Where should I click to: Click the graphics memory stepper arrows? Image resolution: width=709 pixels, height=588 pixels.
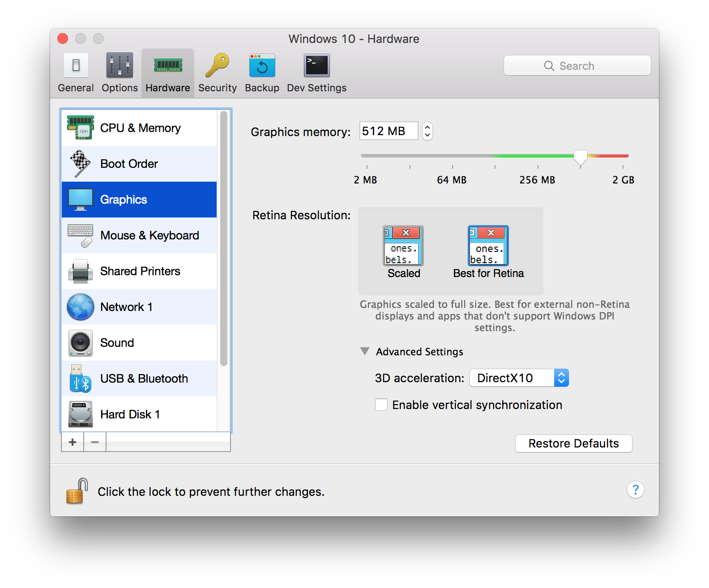(427, 131)
